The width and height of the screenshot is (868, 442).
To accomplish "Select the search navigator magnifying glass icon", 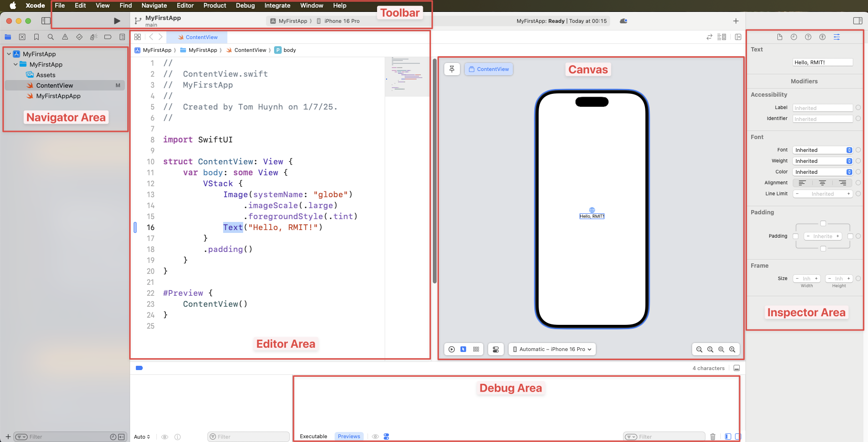I will point(51,37).
